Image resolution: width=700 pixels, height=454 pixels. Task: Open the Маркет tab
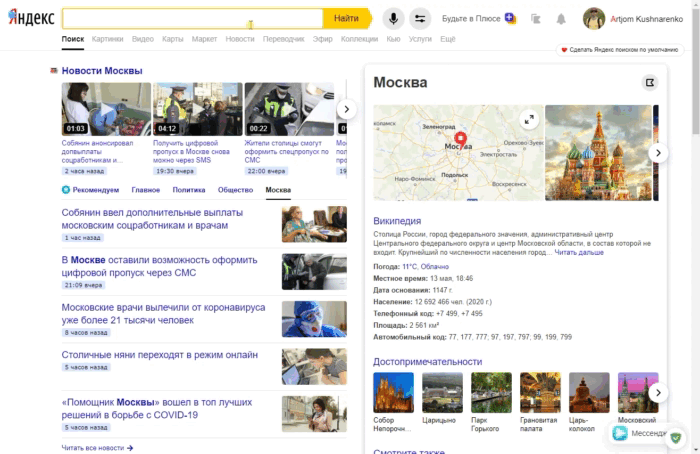click(204, 39)
